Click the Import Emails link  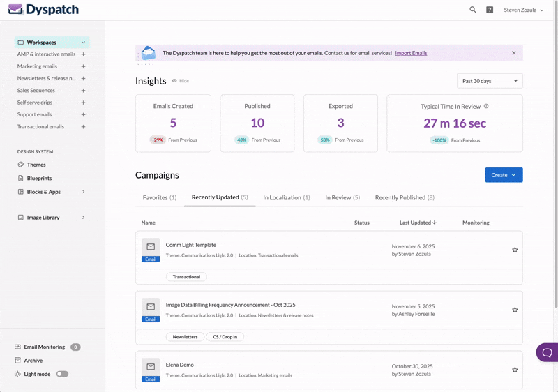point(411,53)
